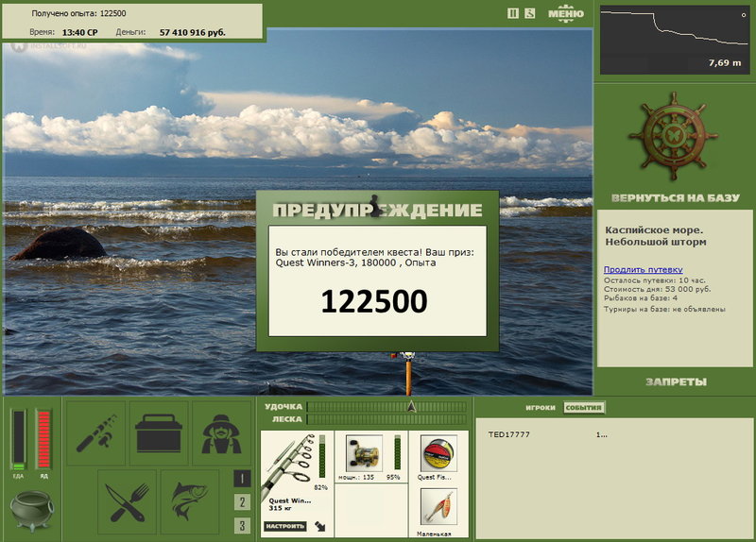756x542 pixels.
Task: Open the fish catch icon
Action: click(190, 502)
